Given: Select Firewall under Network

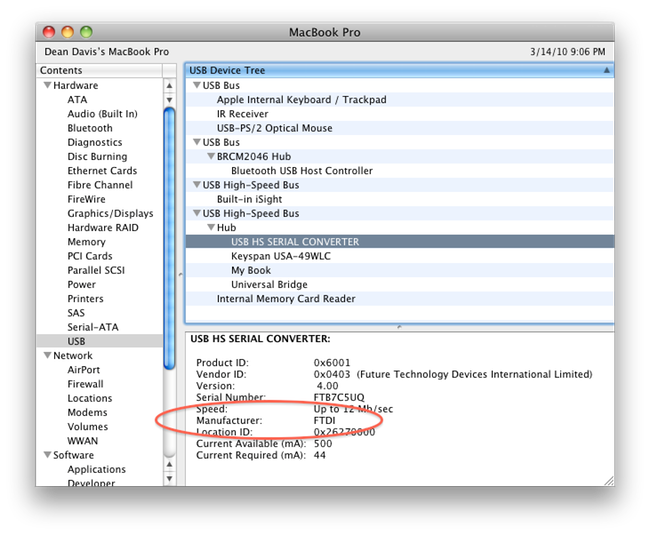Looking at the screenshot, I should [x=85, y=384].
